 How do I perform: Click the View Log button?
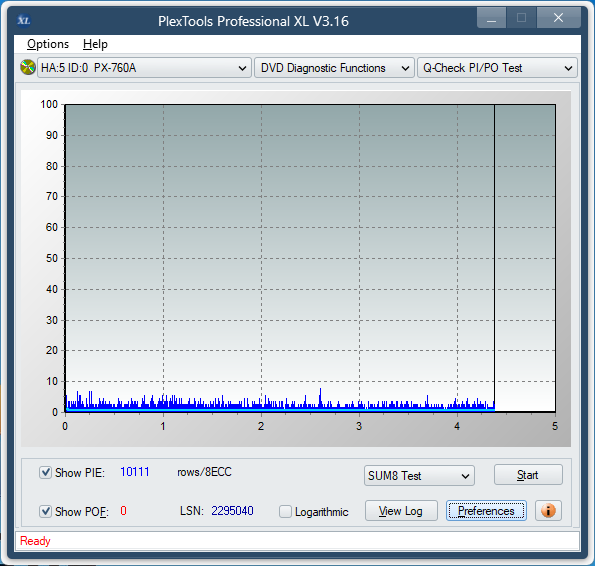click(x=401, y=511)
